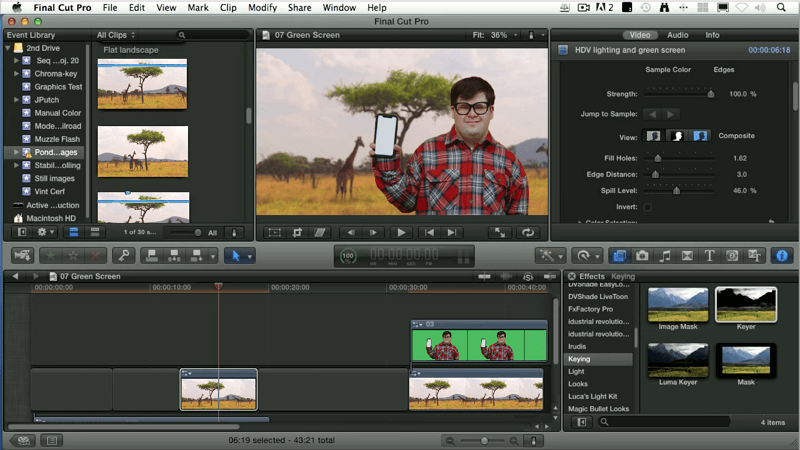The height and width of the screenshot is (450, 800).
Task: Open the Titles browser T icon
Action: coord(709,256)
